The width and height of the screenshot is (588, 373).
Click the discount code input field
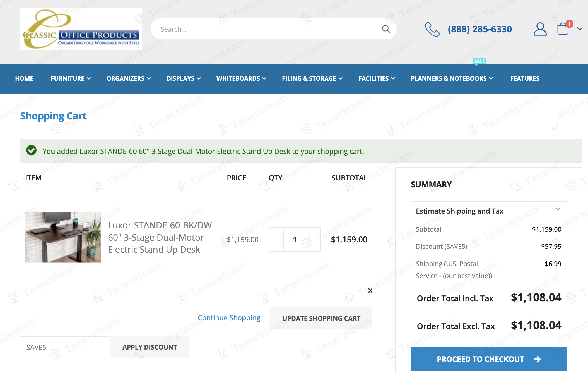65,347
